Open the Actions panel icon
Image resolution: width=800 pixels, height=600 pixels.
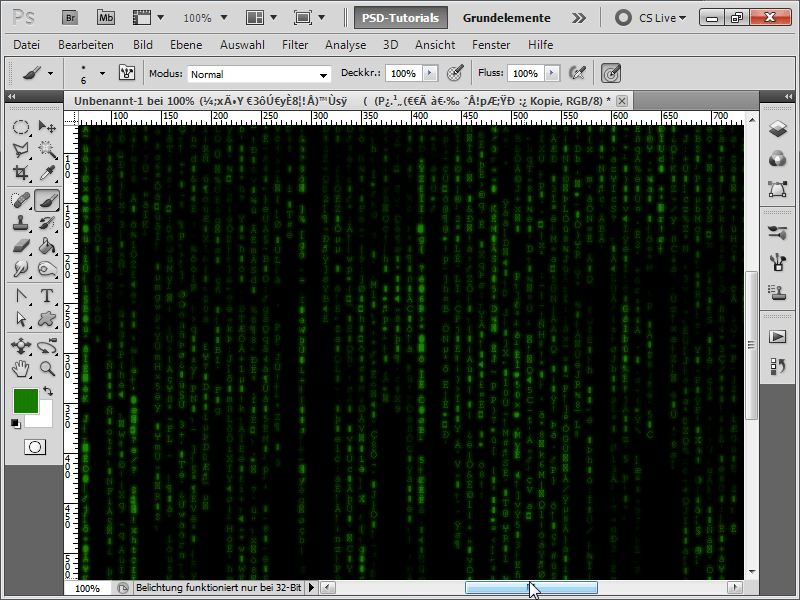(x=778, y=337)
